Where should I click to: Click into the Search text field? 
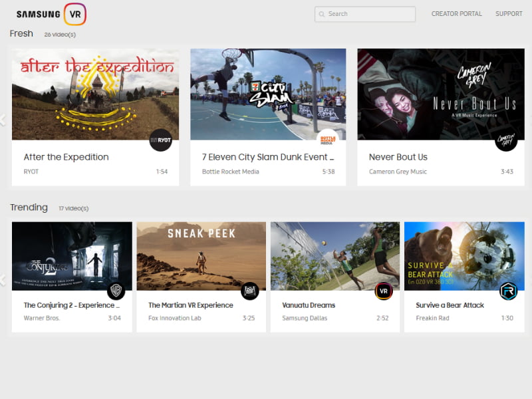pos(369,14)
